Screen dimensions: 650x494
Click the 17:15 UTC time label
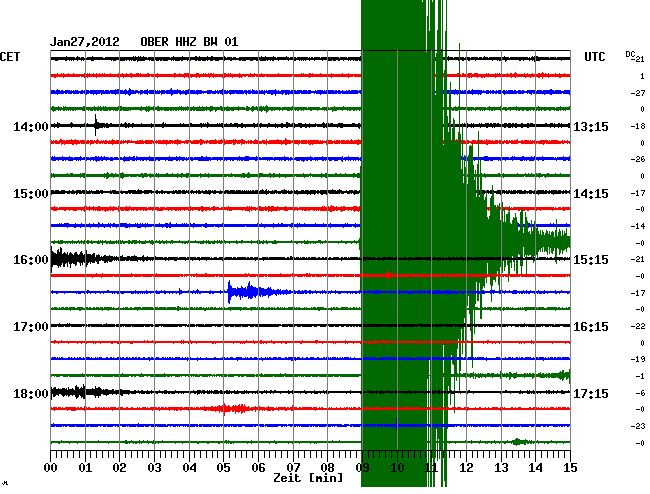click(x=591, y=393)
